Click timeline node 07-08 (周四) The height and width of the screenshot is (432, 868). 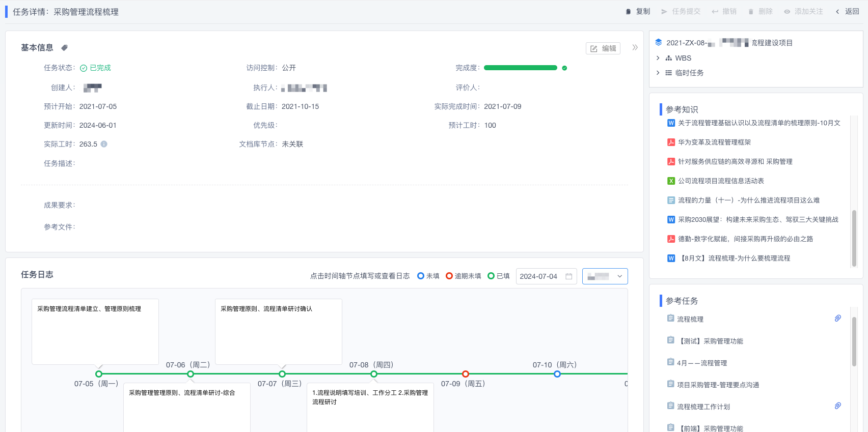[x=374, y=374]
